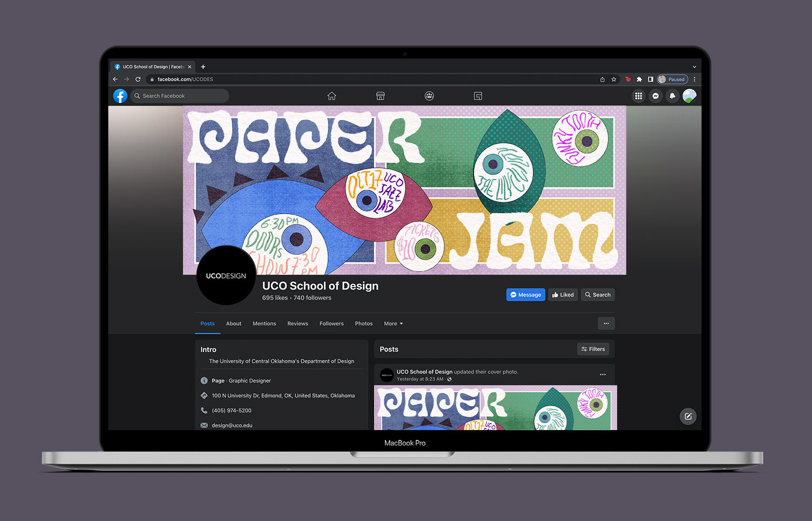
Task: Open a new browser tab with plus
Action: 203,67
